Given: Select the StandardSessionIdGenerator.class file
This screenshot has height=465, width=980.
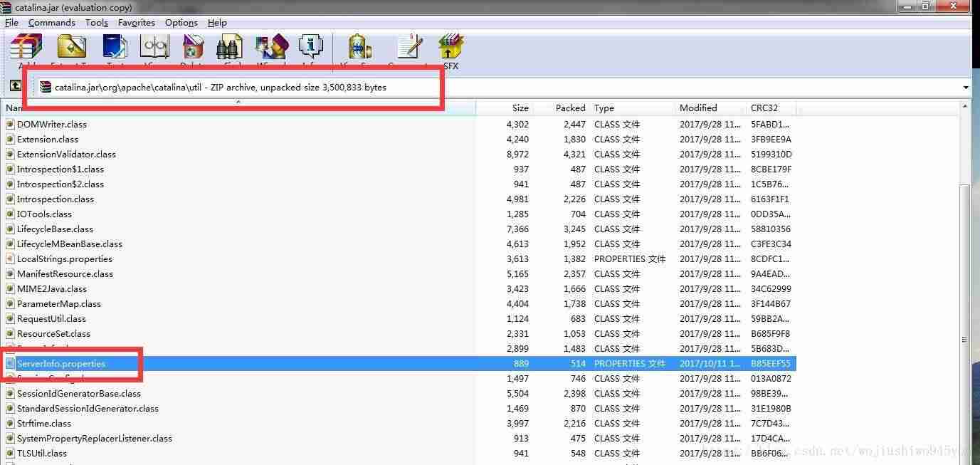Looking at the screenshot, I should tap(88, 408).
